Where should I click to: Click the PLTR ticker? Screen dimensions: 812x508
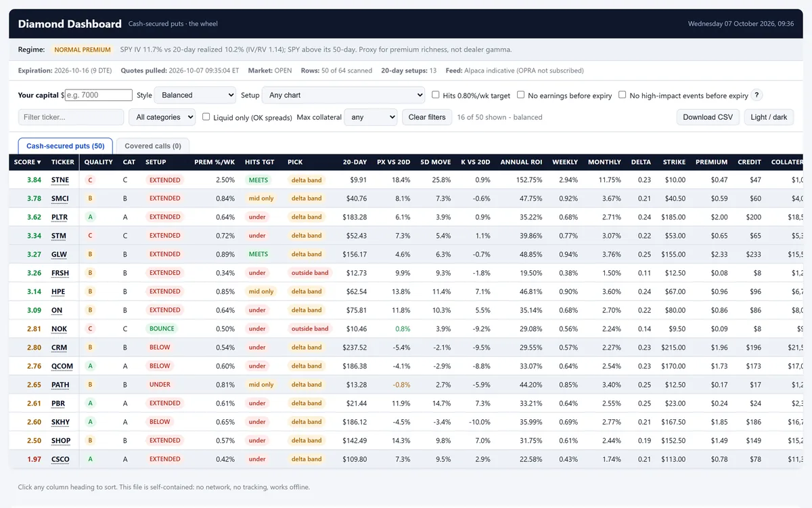pyautogui.click(x=60, y=217)
